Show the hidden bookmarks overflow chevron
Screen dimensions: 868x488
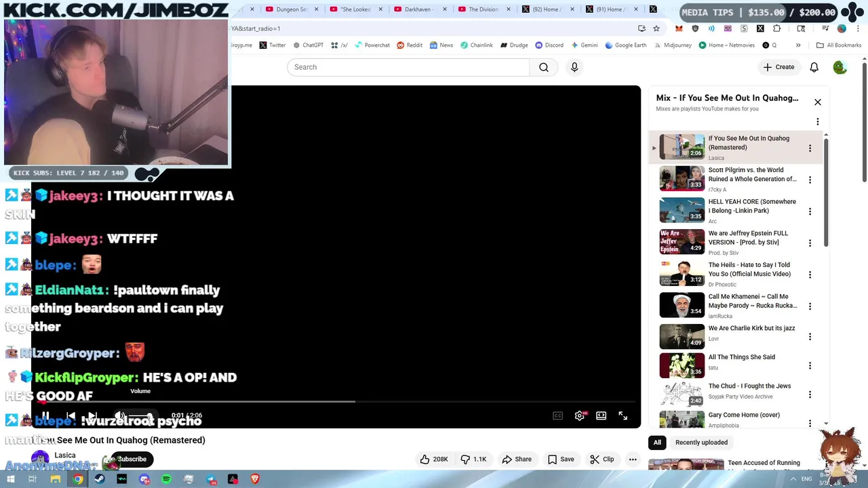tap(798, 45)
